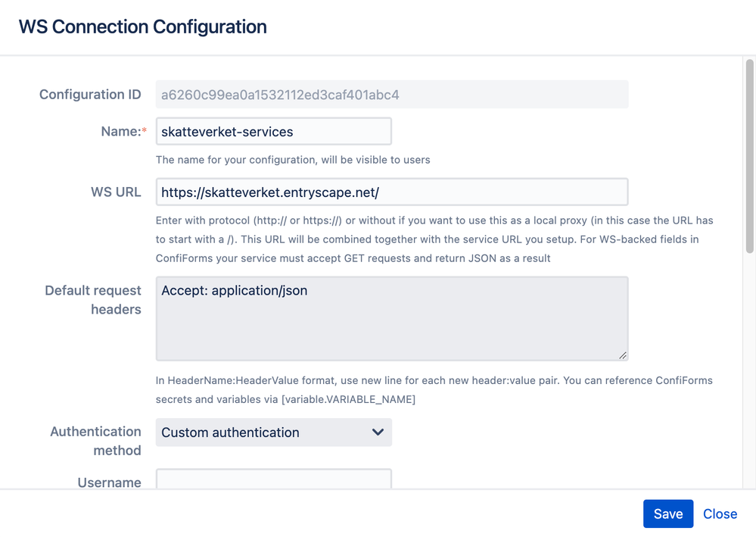Click the resize handle on headers textarea
Viewport: 756px width, 537px height.
pos(624,354)
